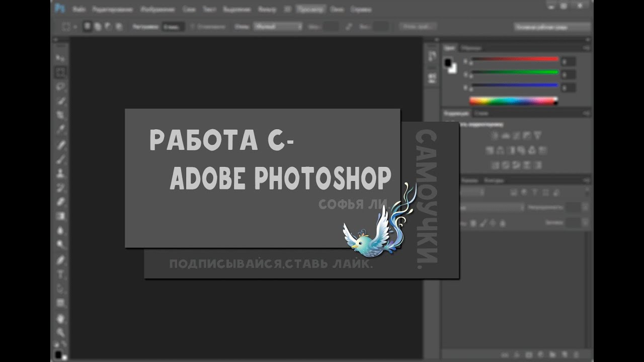Select the Eyedropper tool

pyautogui.click(x=60, y=129)
